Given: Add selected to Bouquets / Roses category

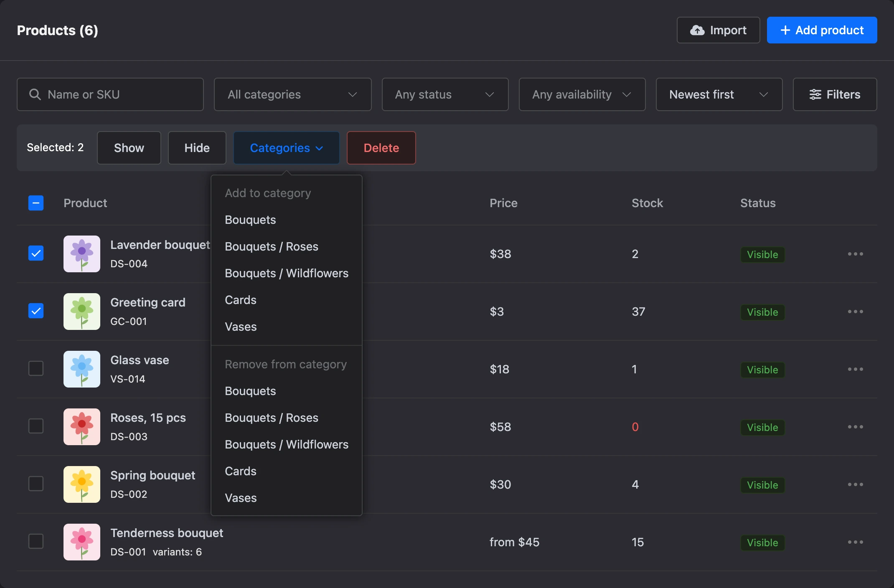Looking at the screenshot, I should [x=287, y=246].
